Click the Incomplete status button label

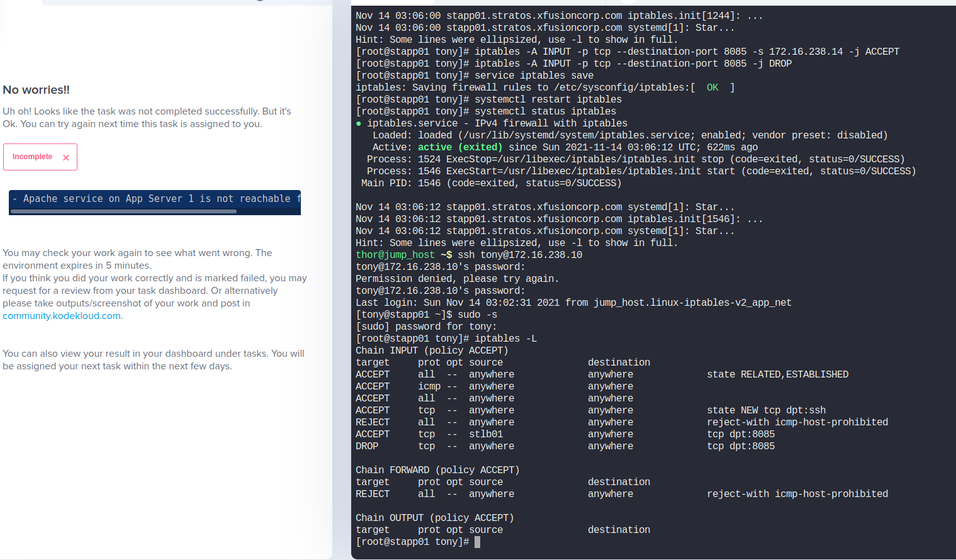(x=32, y=157)
